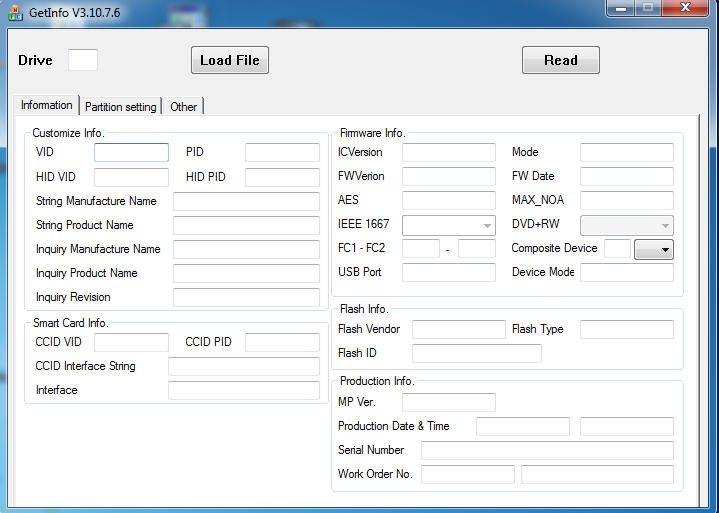Viewport: 719px width, 513px height.
Task: Click the Mode field in Firmware Info
Action: [626, 152]
